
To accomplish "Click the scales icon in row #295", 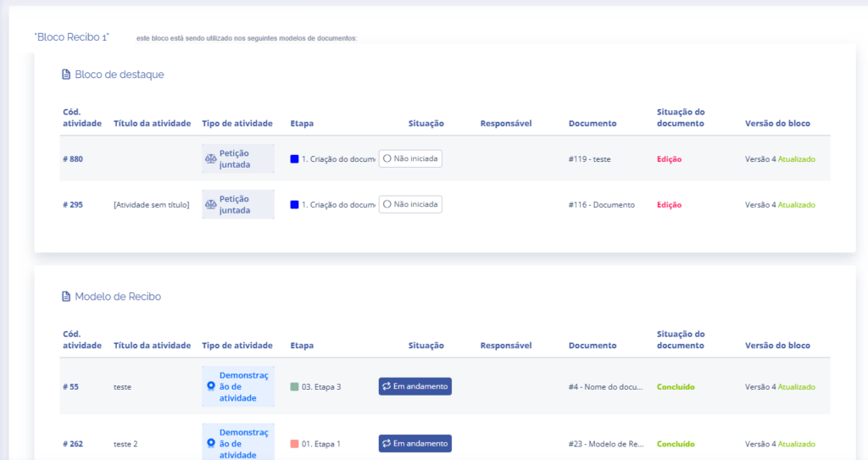I will coord(210,204).
